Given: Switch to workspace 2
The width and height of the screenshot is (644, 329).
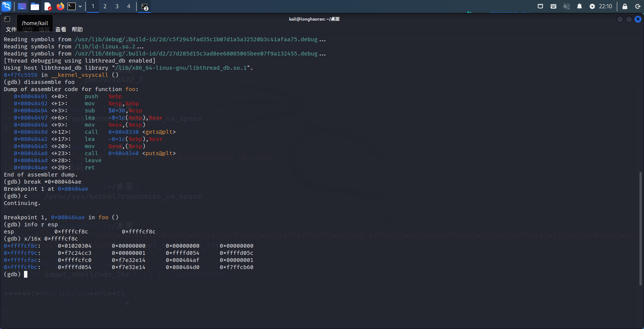Looking at the screenshot, I should tap(105, 6).
